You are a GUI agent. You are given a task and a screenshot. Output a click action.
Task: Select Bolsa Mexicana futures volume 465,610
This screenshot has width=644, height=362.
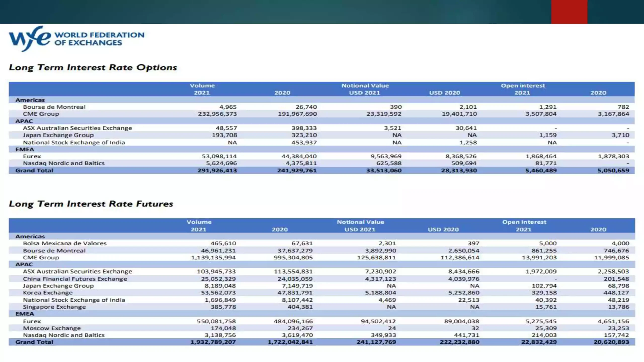(x=223, y=243)
